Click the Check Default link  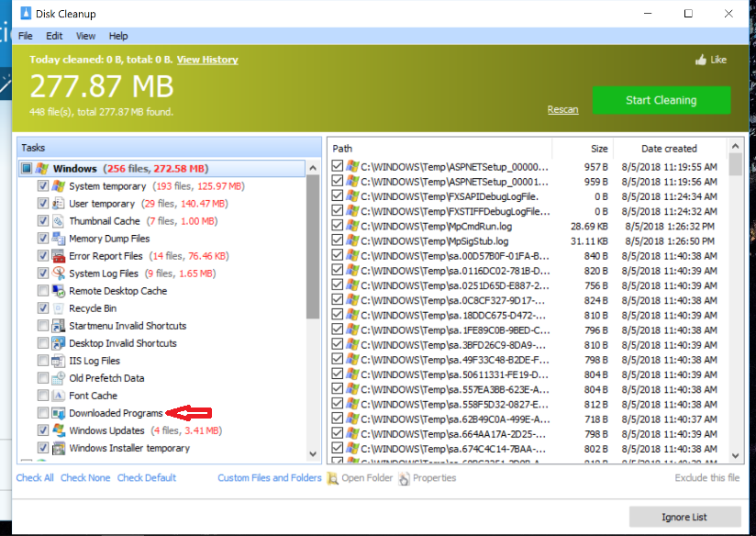tap(147, 478)
